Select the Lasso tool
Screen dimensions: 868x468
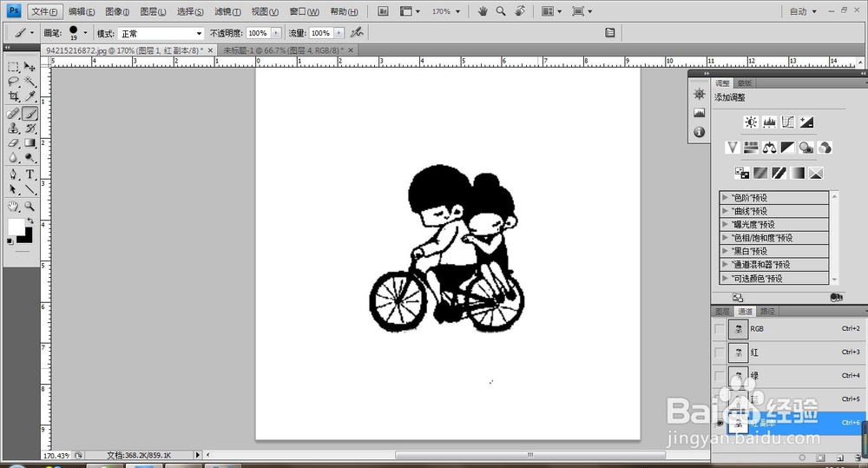13,82
